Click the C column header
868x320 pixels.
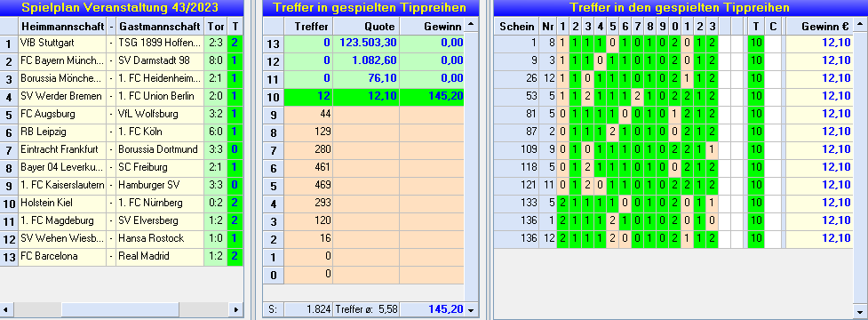773,26
